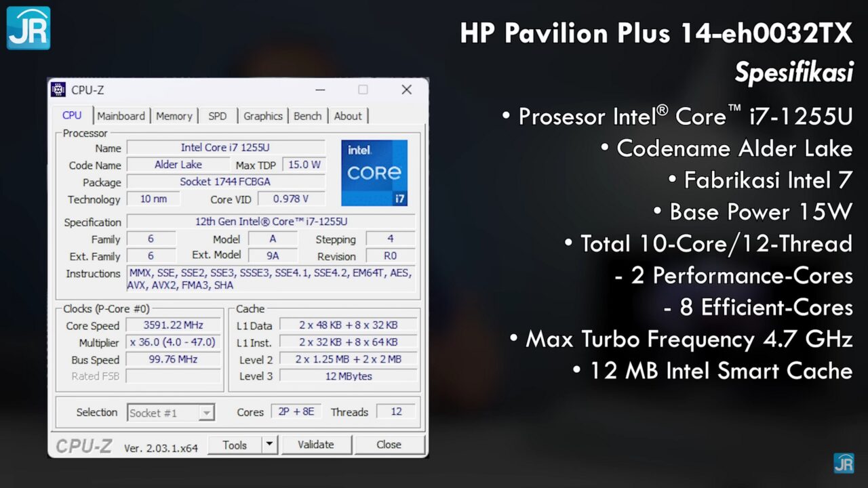
Task: Open the Tools dropdown arrow
Action: (x=269, y=445)
